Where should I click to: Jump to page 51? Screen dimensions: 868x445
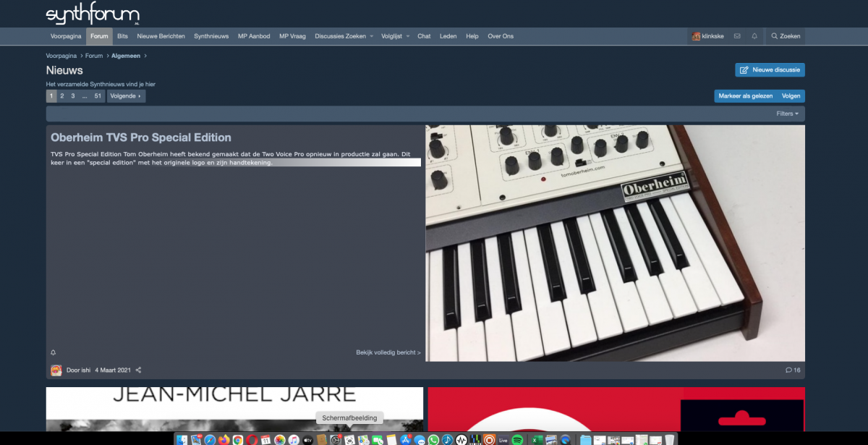98,96
